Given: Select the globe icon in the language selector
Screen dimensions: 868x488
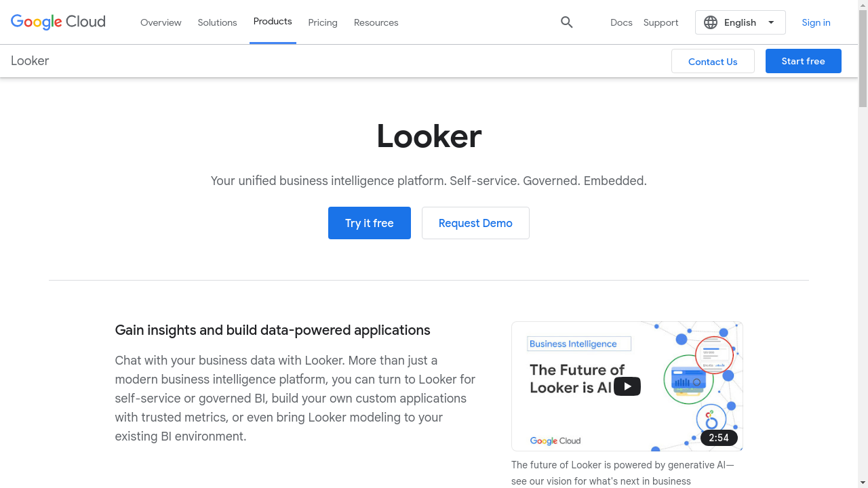Looking at the screenshot, I should (x=711, y=22).
